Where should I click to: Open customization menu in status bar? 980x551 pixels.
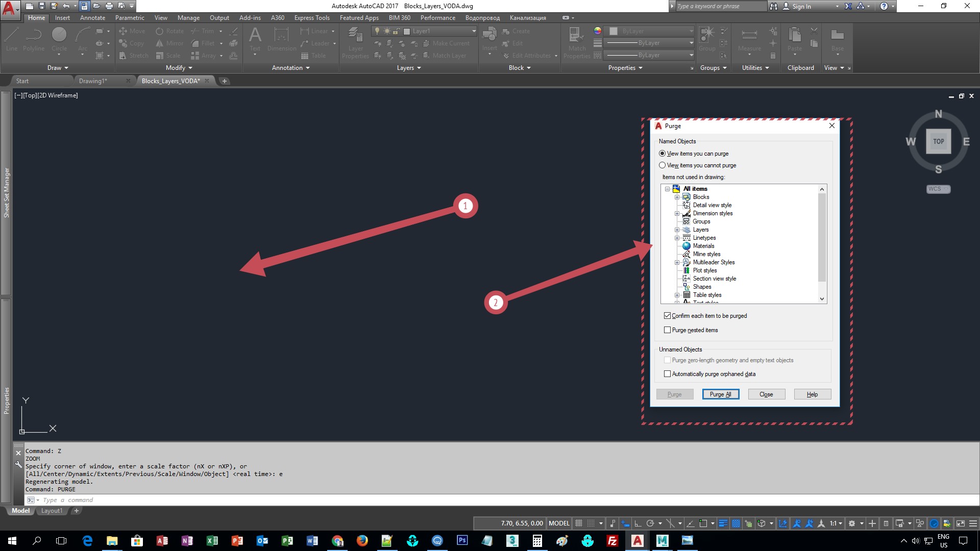click(x=973, y=523)
